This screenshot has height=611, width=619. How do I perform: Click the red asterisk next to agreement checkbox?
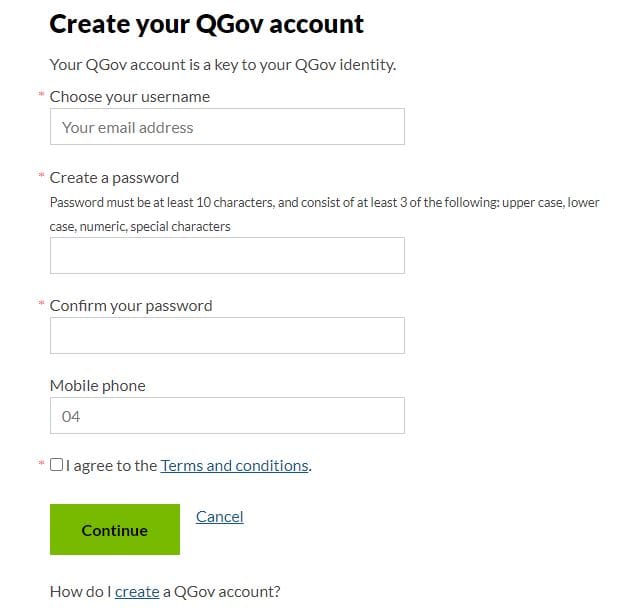(x=41, y=463)
